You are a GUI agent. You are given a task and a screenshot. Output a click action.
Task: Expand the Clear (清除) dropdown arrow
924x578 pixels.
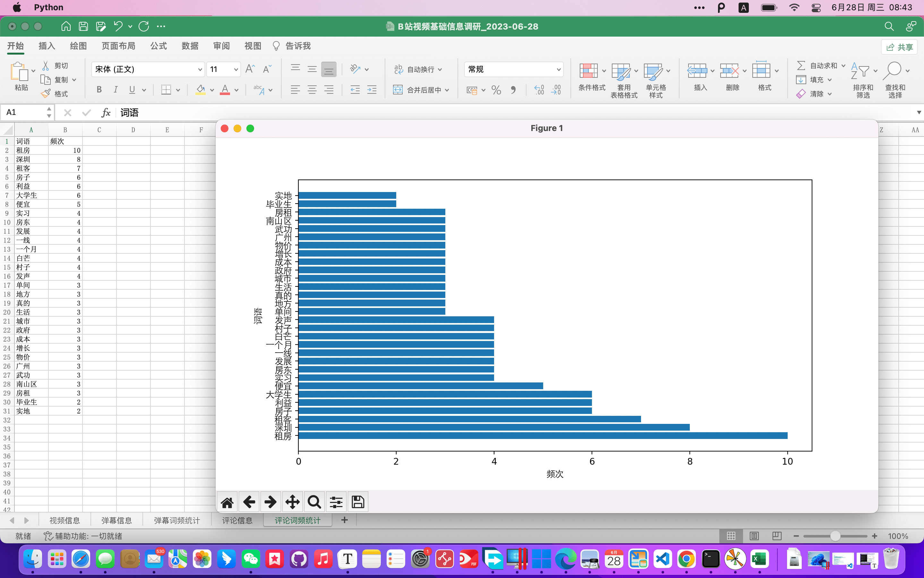(x=830, y=94)
